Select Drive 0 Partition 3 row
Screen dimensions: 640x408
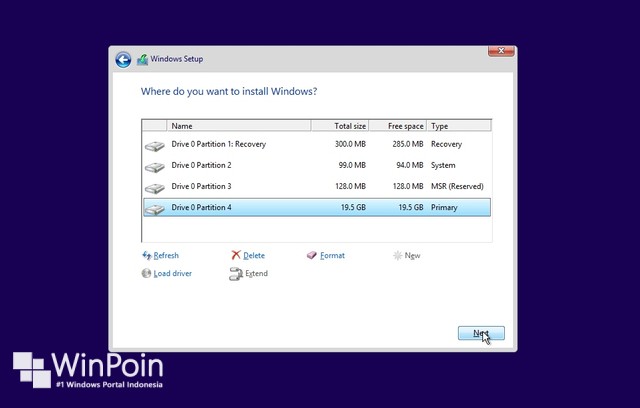click(317, 186)
